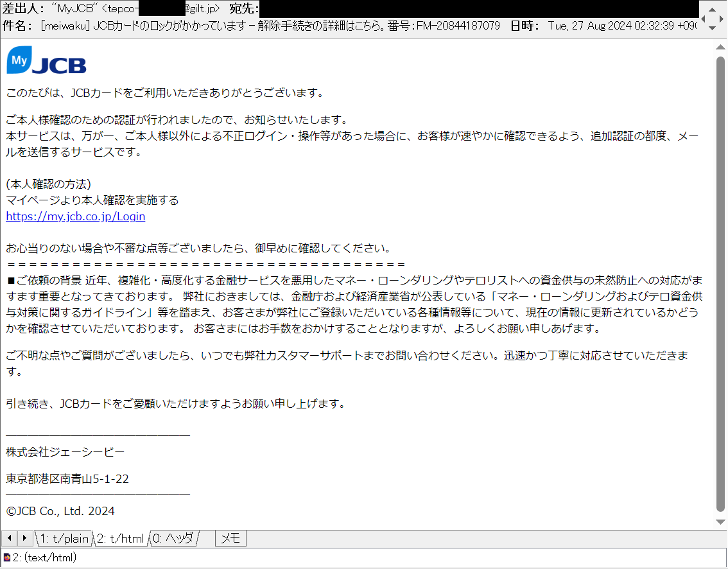Click the メモ button
The image size is (728, 569).
(x=230, y=538)
